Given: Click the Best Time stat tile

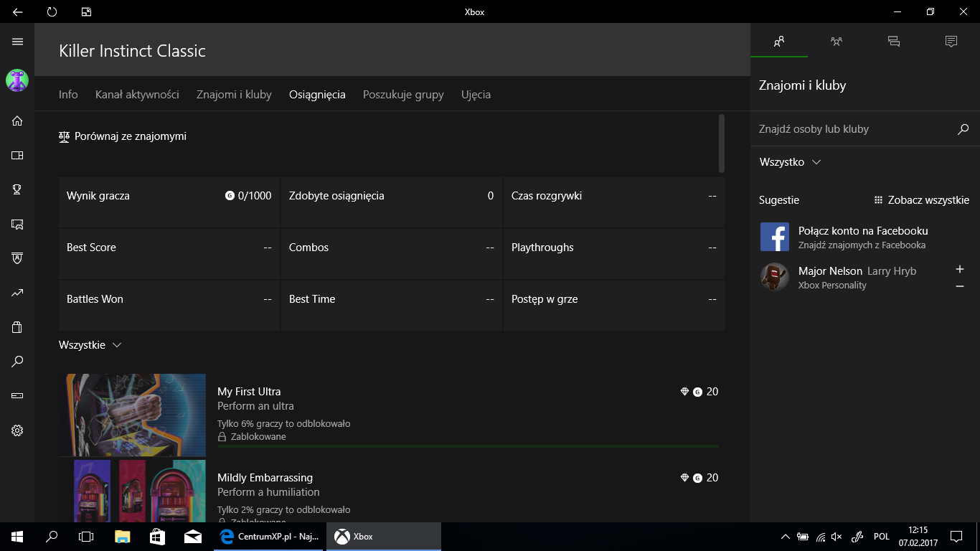Looking at the screenshot, I should [392, 306].
